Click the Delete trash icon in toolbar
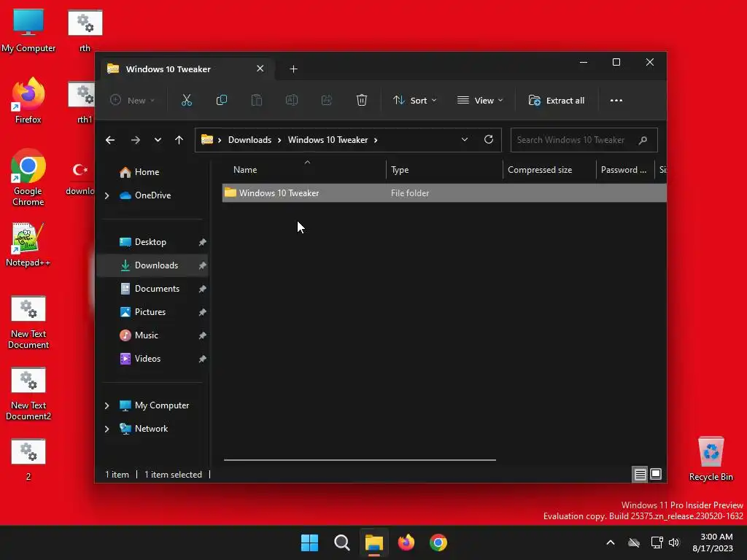This screenshot has width=747, height=560. coord(362,101)
